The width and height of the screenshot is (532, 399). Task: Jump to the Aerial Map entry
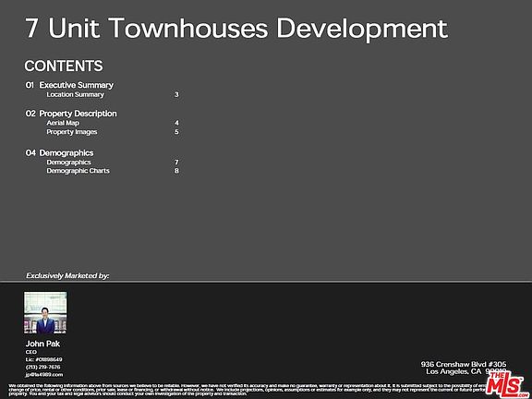click(63, 123)
